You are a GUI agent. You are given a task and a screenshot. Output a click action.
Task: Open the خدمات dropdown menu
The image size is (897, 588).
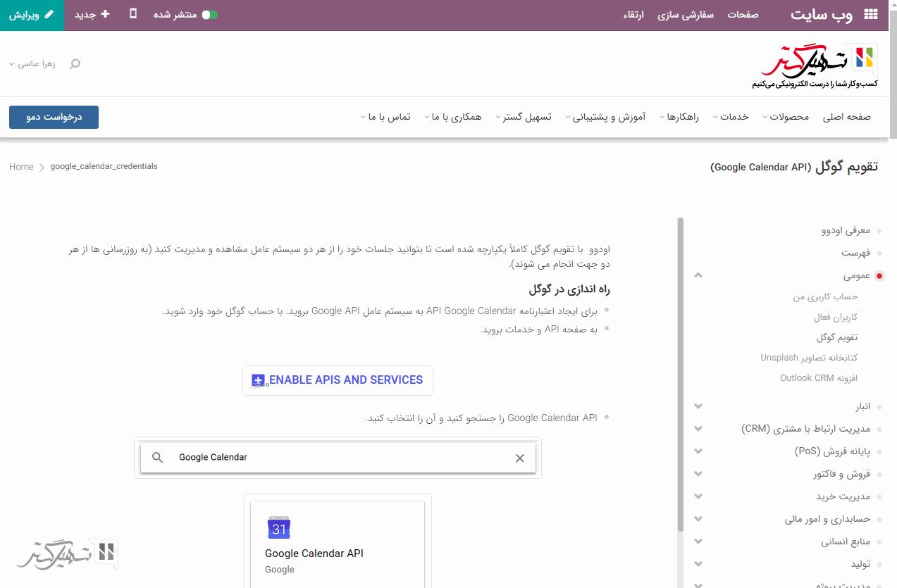point(730,117)
